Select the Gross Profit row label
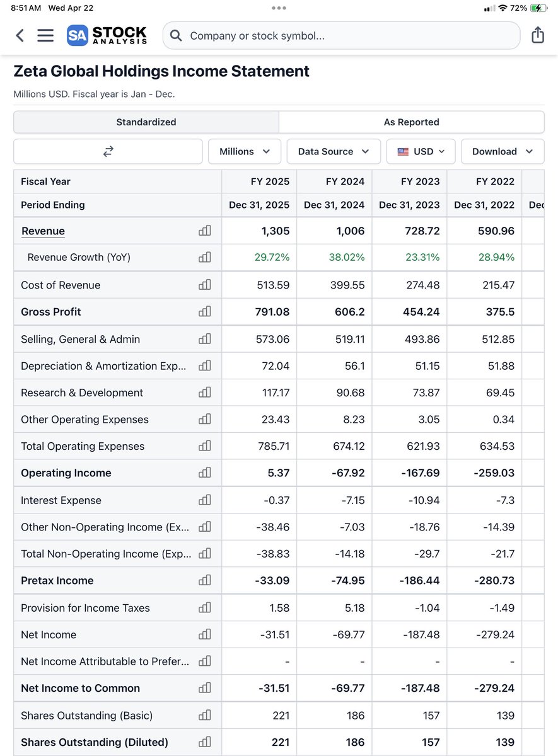558x756 pixels. coord(51,312)
